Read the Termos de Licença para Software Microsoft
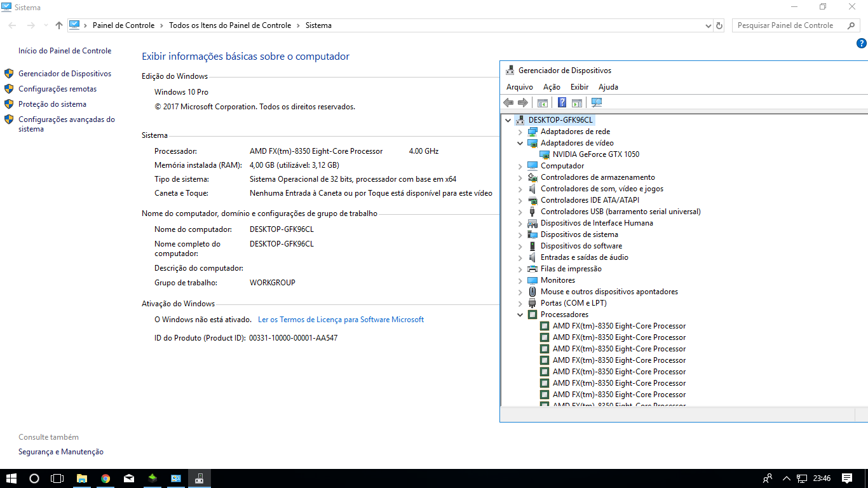868x488 pixels. [341, 320]
